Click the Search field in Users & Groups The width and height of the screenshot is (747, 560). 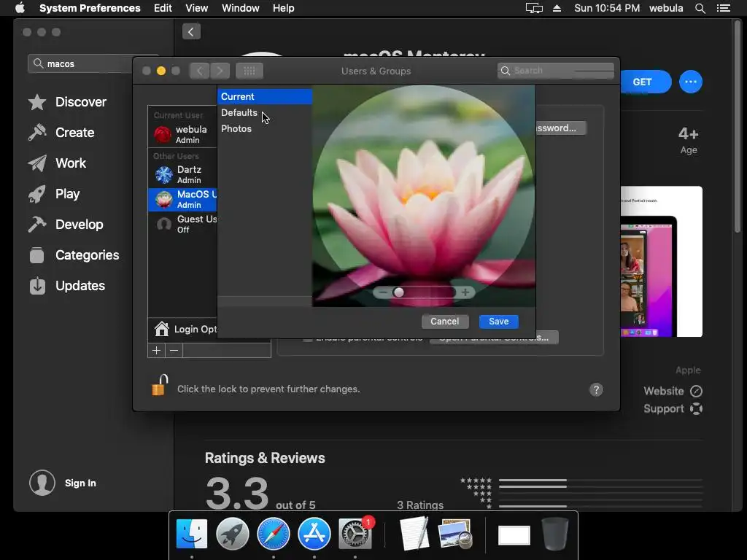point(555,71)
